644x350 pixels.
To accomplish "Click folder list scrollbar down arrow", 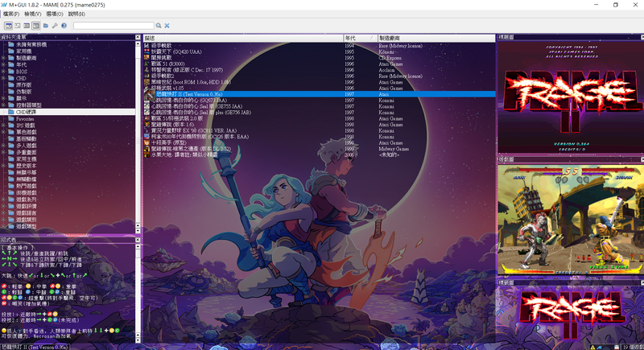I will click(x=138, y=231).
